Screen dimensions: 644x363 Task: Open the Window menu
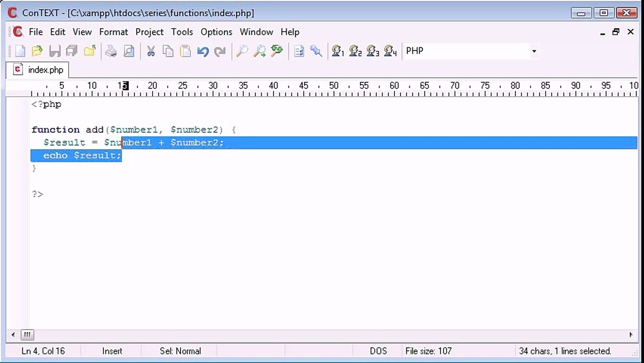click(256, 32)
